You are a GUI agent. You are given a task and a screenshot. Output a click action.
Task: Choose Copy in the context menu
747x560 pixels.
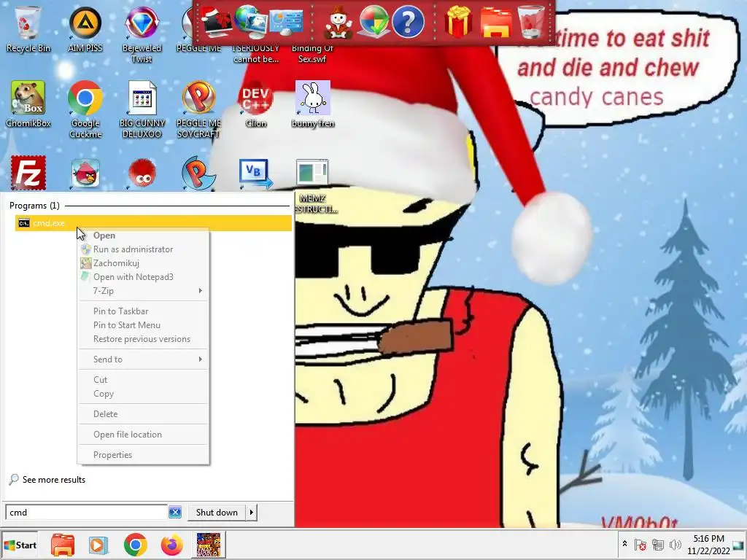pyautogui.click(x=144, y=393)
